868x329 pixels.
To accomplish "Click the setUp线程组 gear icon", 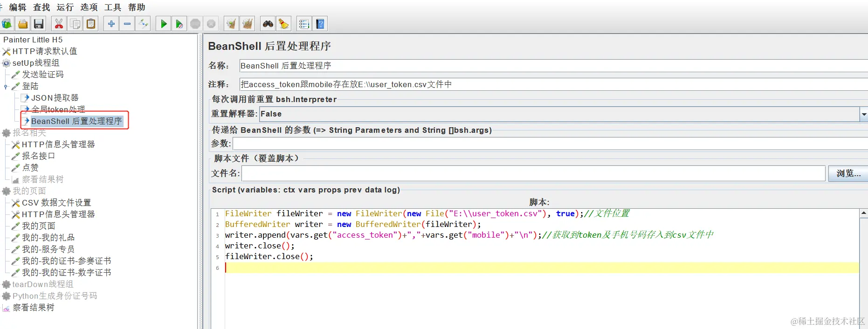I will pos(7,63).
